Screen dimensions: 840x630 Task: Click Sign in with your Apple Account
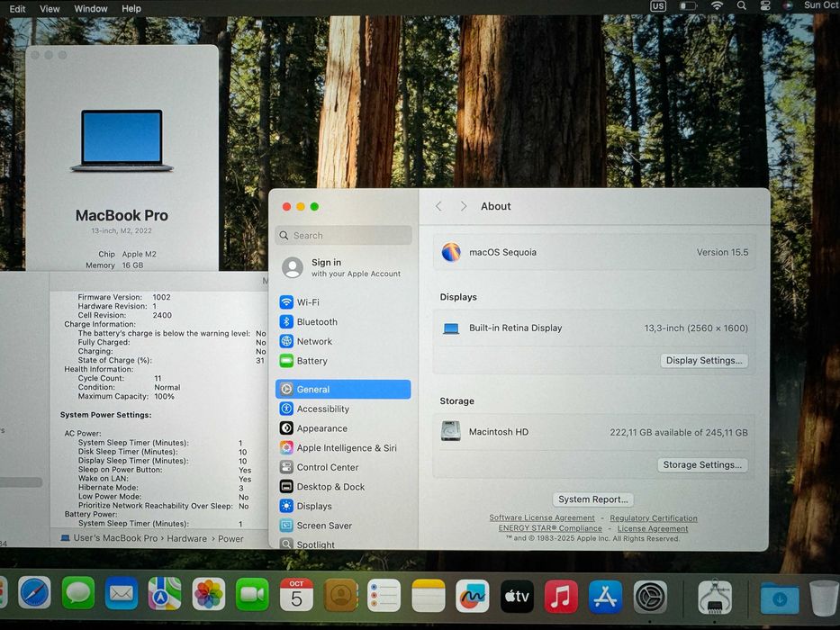pyautogui.click(x=343, y=267)
